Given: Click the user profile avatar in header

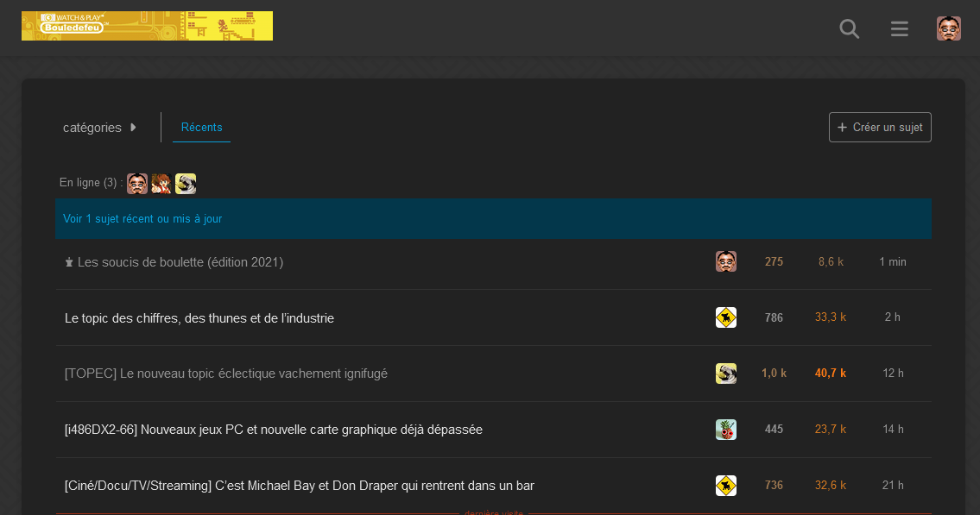Looking at the screenshot, I should tap(949, 28).
